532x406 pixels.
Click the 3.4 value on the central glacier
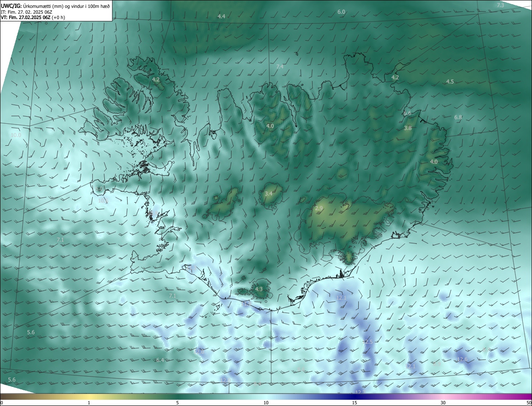269,193
